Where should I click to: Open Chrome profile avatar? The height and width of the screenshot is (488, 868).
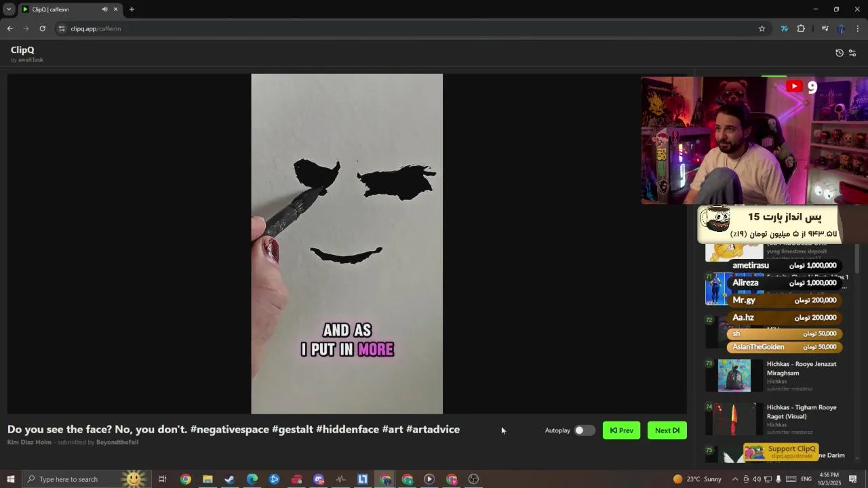[841, 28]
